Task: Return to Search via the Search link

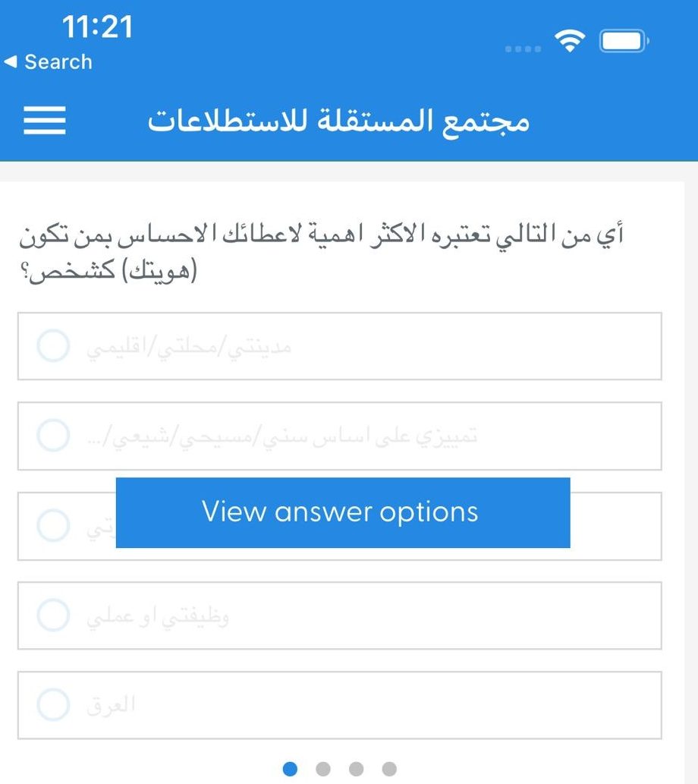Action: click(x=58, y=61)
